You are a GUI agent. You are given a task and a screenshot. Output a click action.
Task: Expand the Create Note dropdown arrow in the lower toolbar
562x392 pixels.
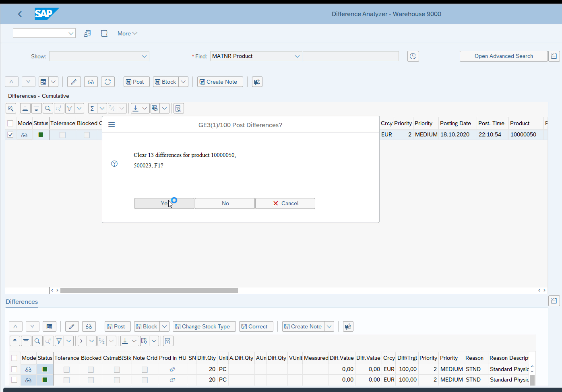click(329, 326)
